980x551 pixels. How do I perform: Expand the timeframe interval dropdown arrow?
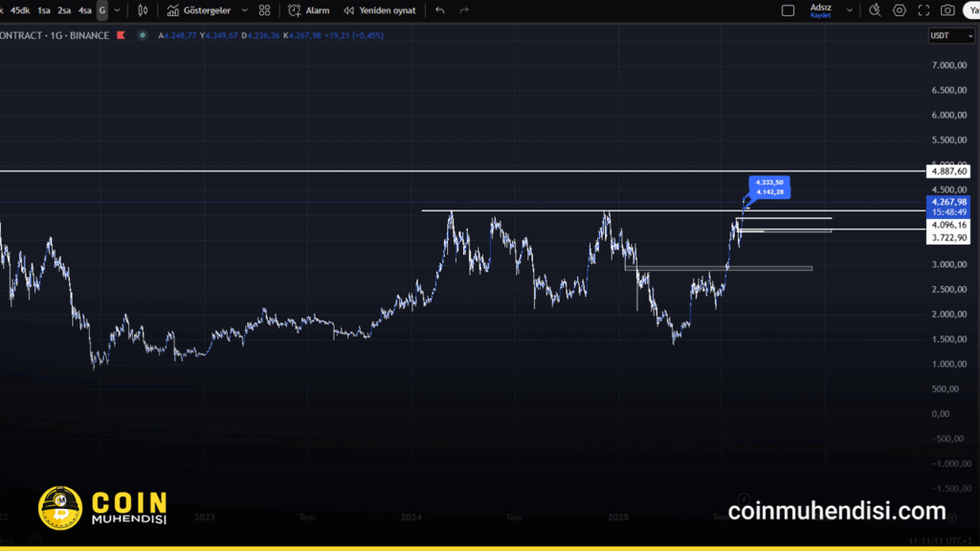[x=117, y=11]
